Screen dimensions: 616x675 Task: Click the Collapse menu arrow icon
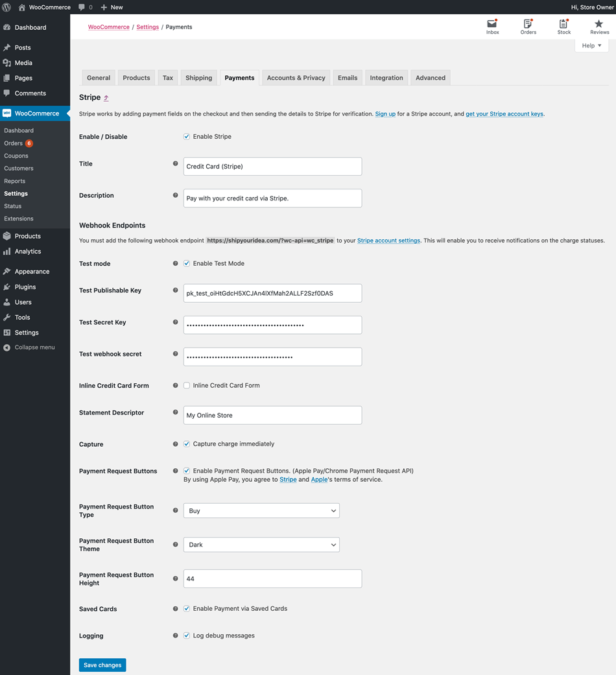click(x=7, y=348)
